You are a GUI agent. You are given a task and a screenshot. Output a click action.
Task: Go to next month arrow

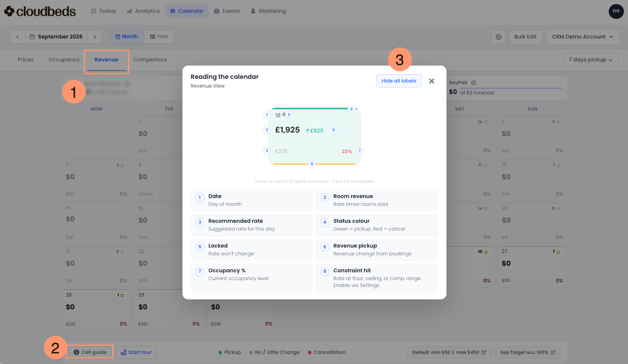pos(95,37)
